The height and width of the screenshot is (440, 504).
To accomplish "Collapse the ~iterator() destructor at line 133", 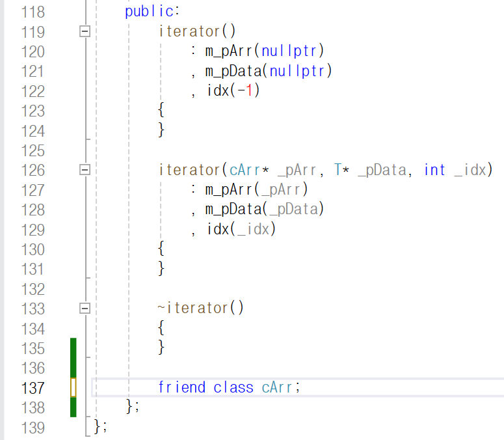I will pyautogui.click(x=85, y=308).
